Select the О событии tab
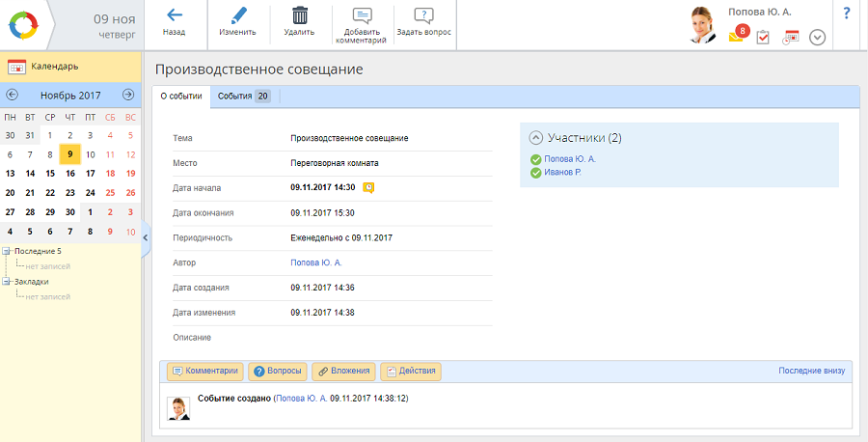Image resolution: width=868 pixels, height=442 pixels. 181,97
